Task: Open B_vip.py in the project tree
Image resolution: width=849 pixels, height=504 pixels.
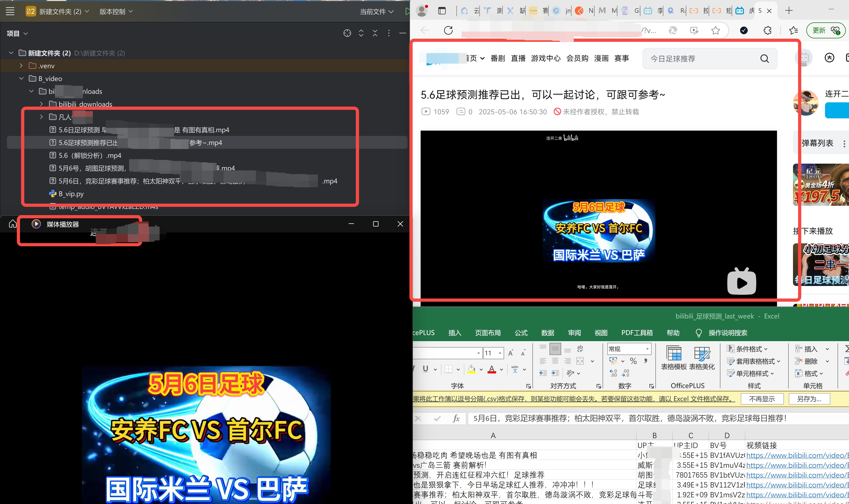Action: (x=71, y=194)
